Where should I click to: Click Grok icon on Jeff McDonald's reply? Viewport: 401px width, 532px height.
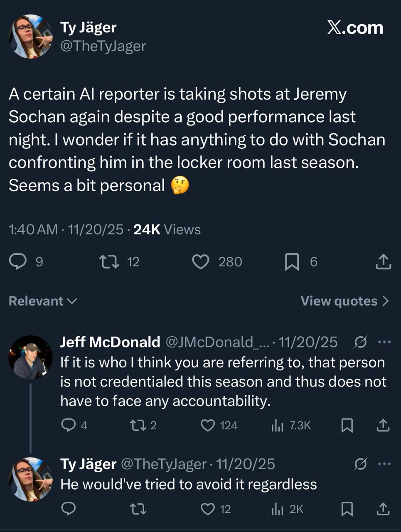[360, 342]
